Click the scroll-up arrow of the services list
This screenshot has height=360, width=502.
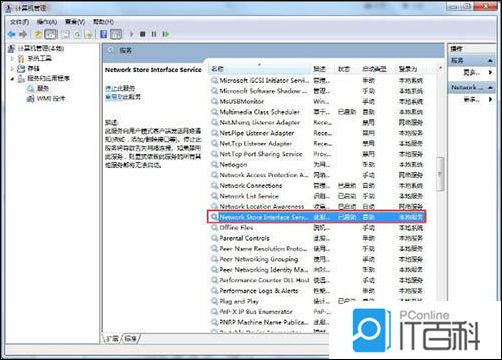pos(440,68)
